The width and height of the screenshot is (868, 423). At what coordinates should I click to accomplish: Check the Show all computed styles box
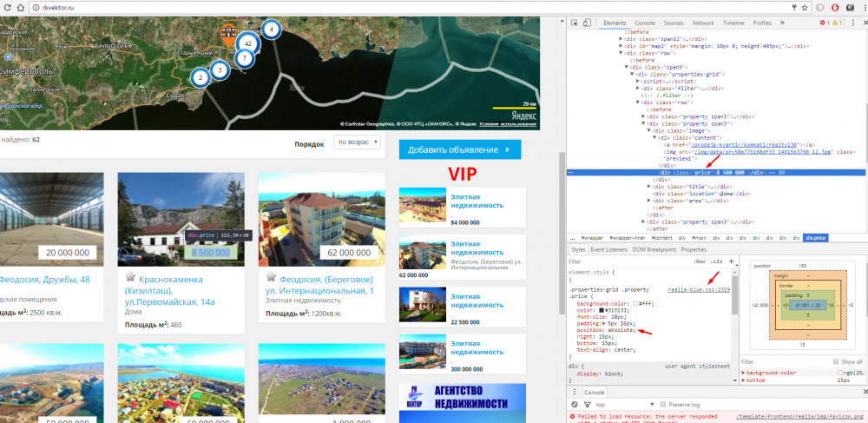click(x=837, y=361)
